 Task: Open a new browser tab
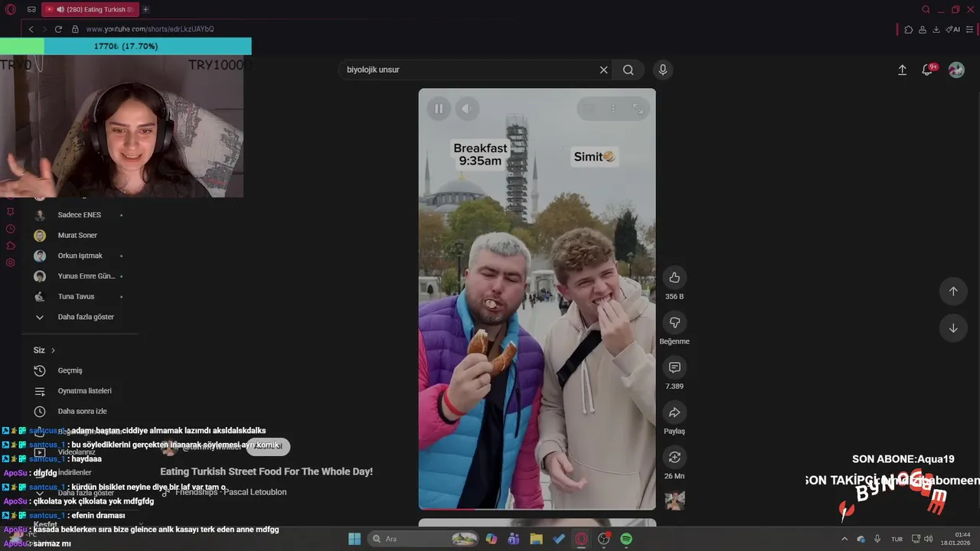(x=145, y=9)
